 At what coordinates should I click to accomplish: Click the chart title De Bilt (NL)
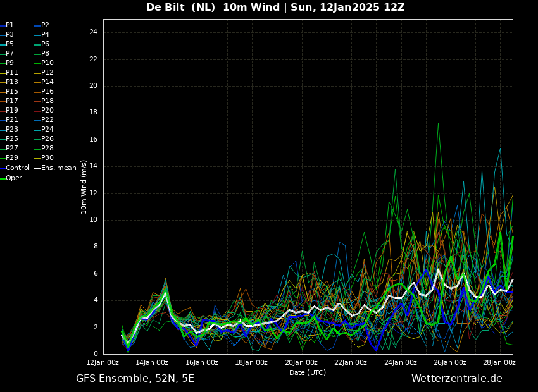181,7
